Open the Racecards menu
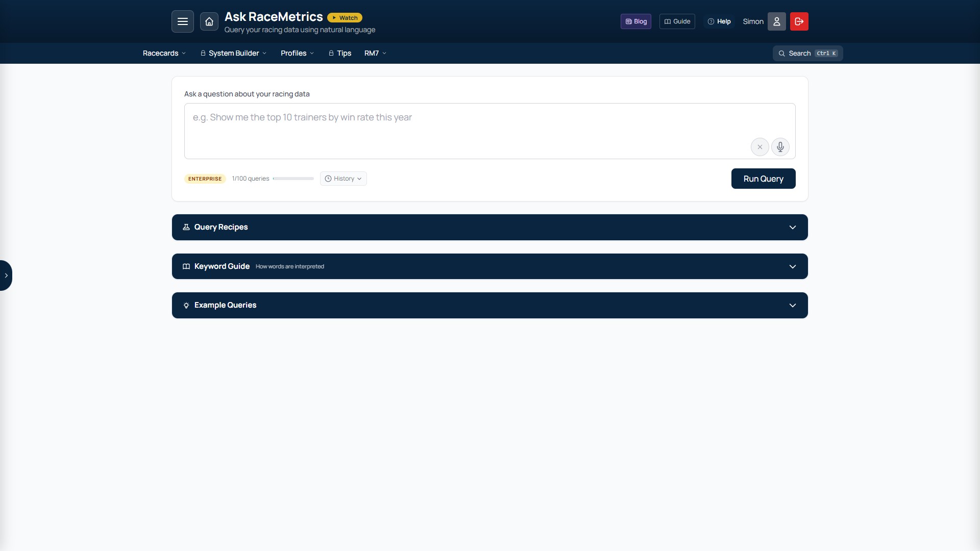Screen dimensions: 980x551 click(x=164, y=53)
